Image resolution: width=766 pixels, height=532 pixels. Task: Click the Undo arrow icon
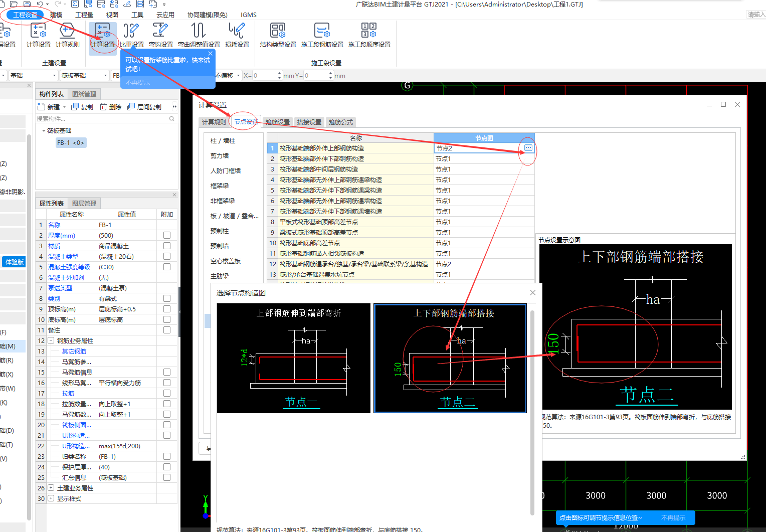(x=40, y=4)
